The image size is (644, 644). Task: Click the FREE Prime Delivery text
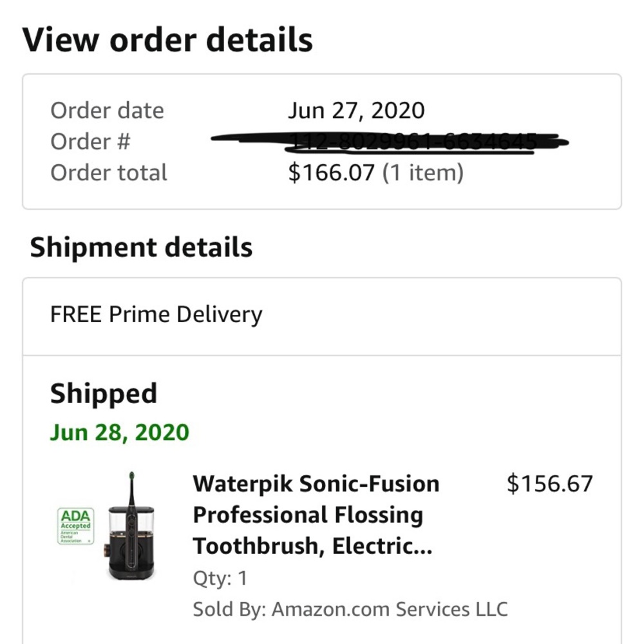[156, 314]
